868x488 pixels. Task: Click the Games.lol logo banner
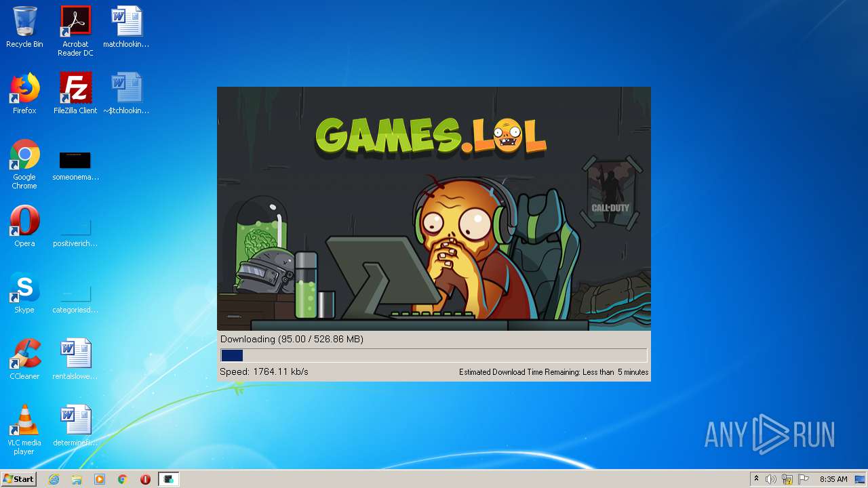431,136
